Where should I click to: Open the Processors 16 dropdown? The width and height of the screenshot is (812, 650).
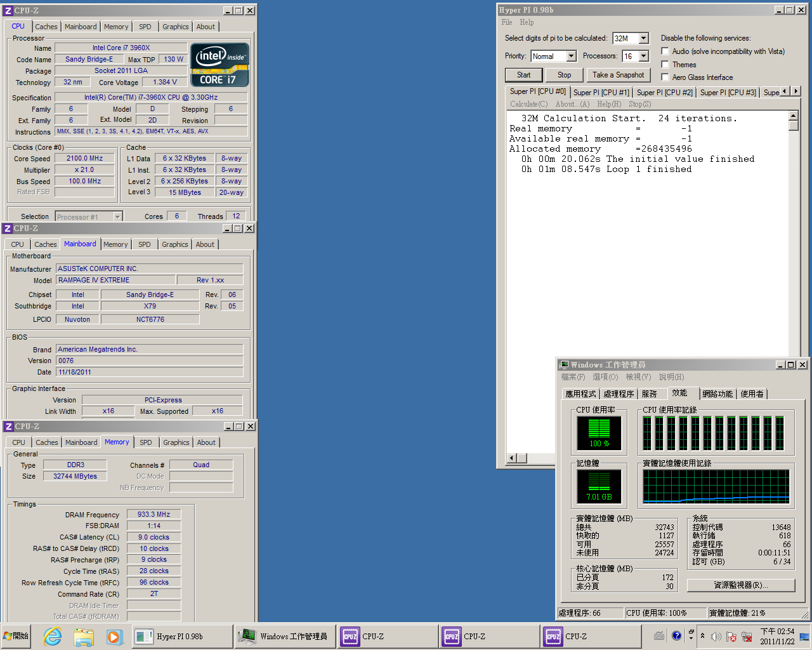point(643,56)
